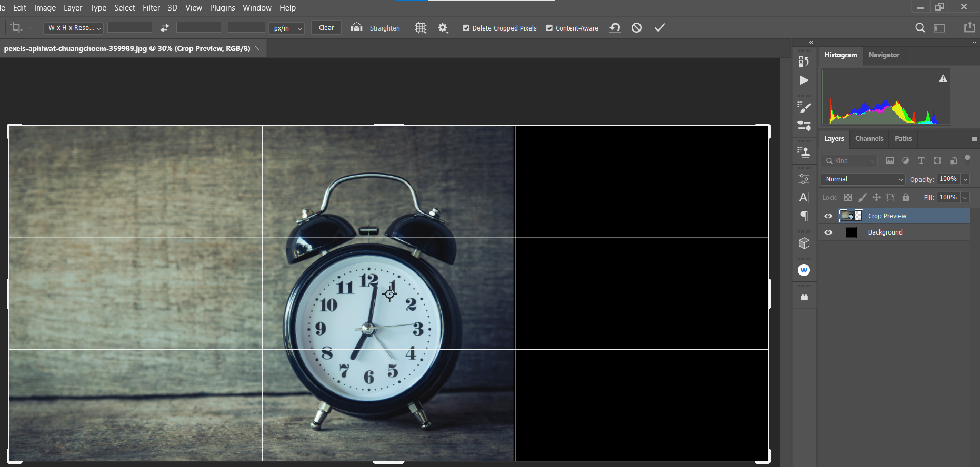The width and height of the screenshot is (980, 467).
Task: Open the crop overlay grid options
Action: coord(421,28)
